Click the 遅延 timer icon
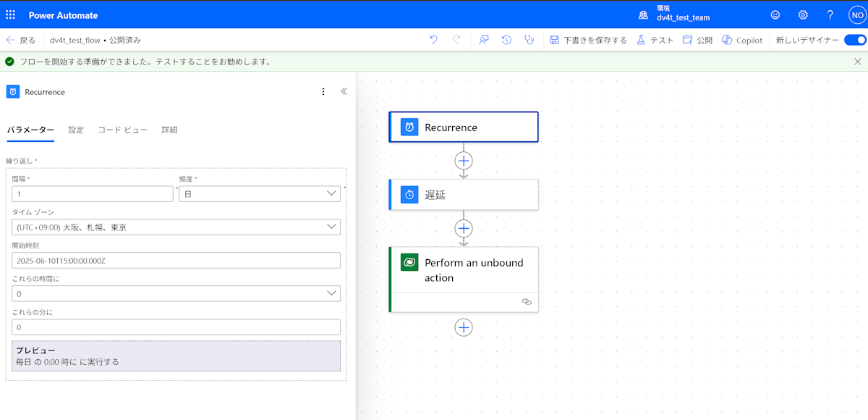 click(x=409, y=195)
